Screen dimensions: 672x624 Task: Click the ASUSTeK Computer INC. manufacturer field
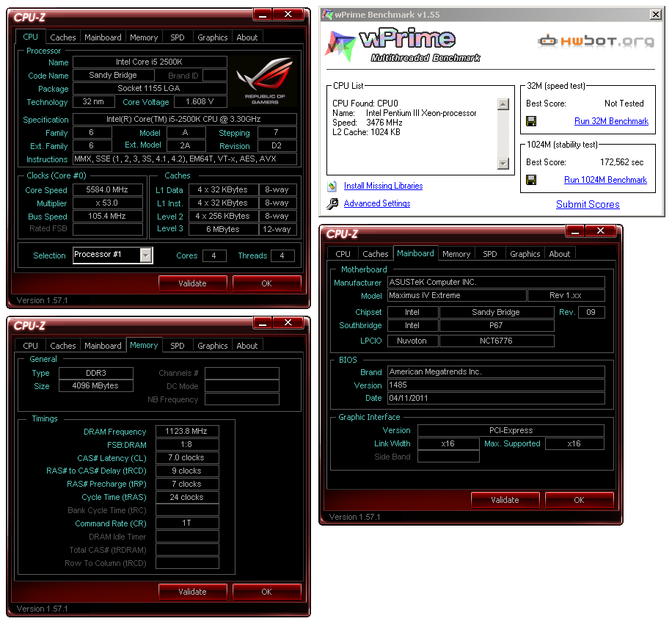click(496, 282)
